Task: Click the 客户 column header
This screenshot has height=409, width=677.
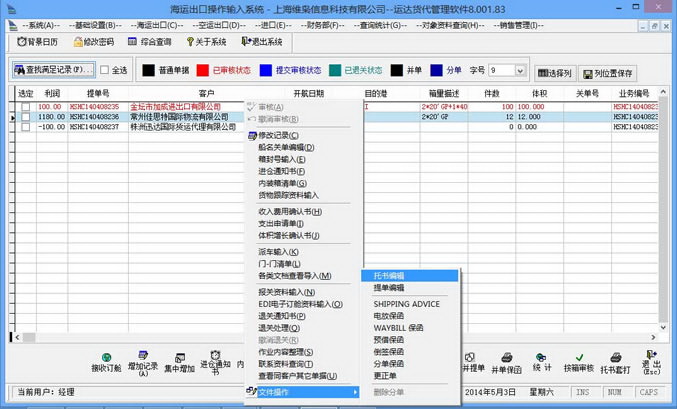Action: coord(207,93)
